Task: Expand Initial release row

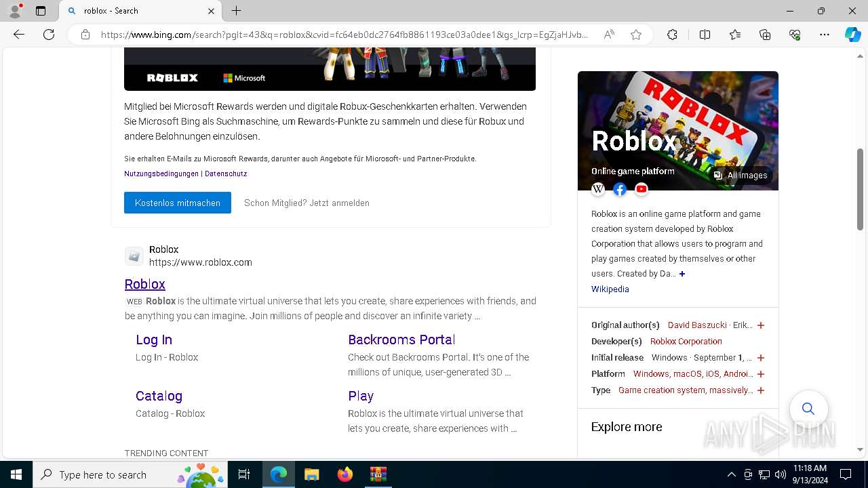Action: coord(761,358)
